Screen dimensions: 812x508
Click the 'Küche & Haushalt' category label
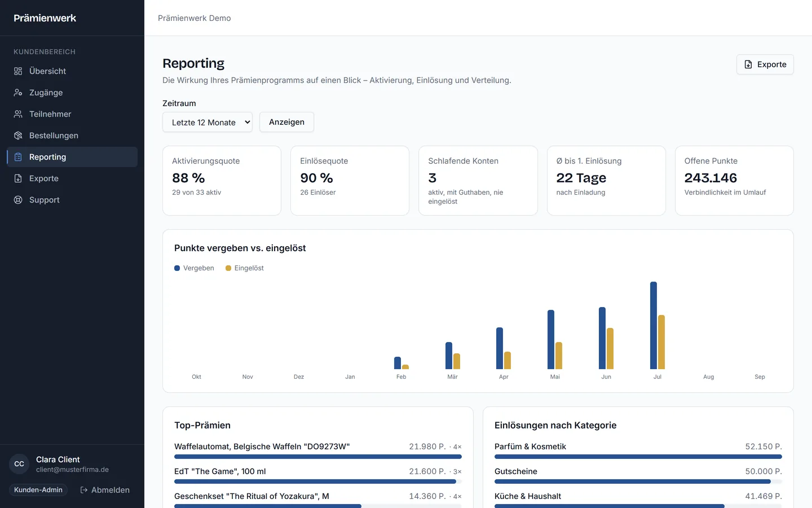[528, 496]
